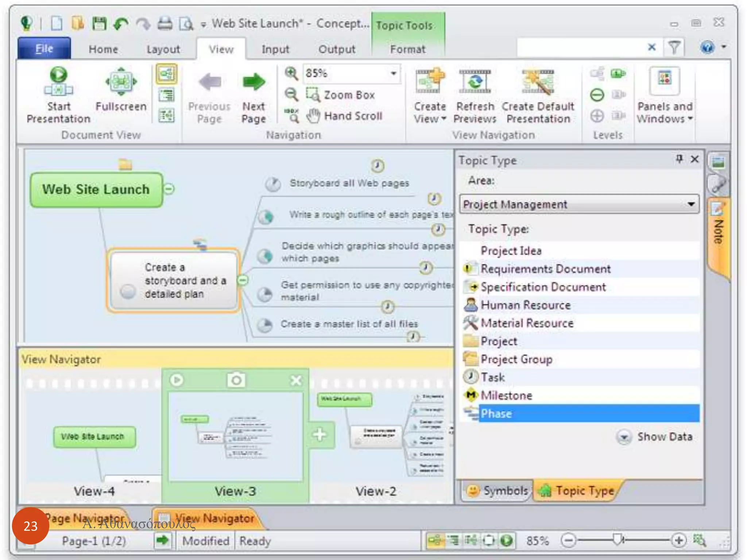
Task: Click Create Default Presentation
Action: click(x=538, y=82)
